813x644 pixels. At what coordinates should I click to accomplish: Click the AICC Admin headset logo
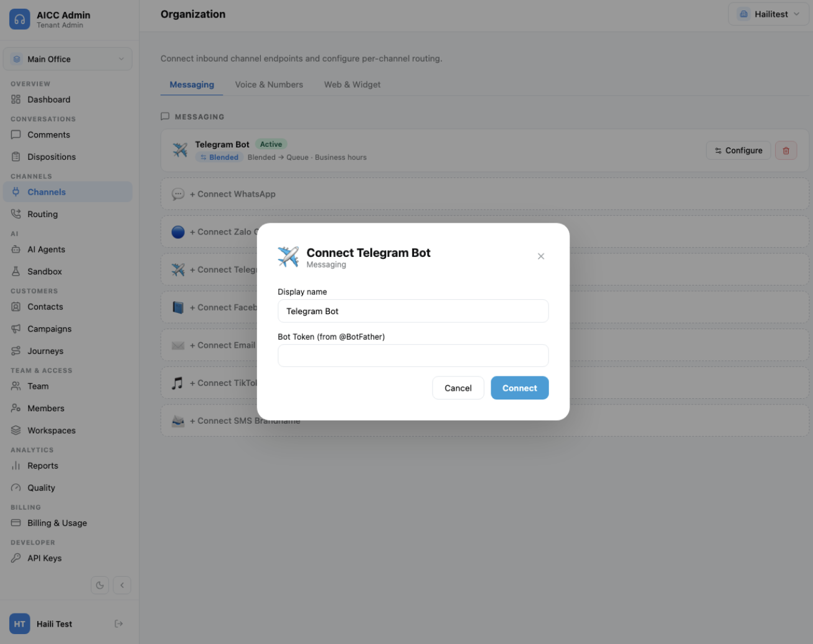point(19,19)
